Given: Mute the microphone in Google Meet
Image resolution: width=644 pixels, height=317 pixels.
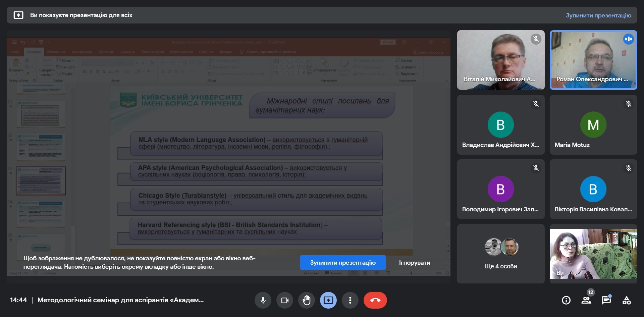Looking at the screenshot, I should point(263,300).
